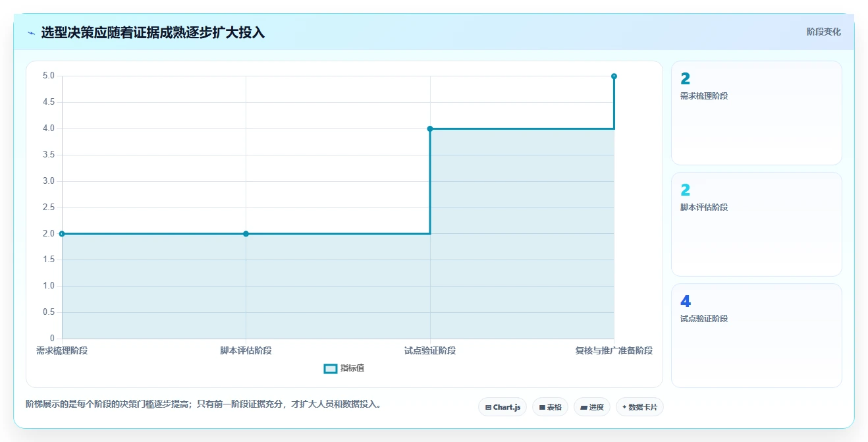Click y-axis tick label 1.5
This screenshot has width=868, height=442.
[x=49, y=260]
